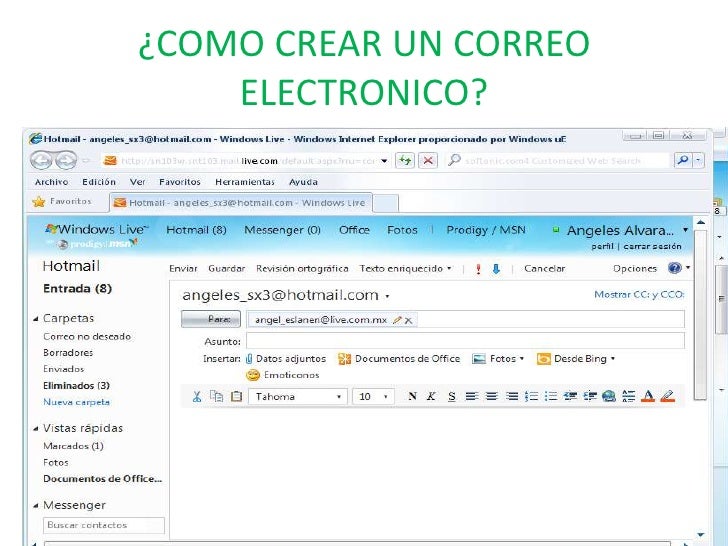This screenshot has width=728, height=546.
Task: Open Entrada (8) inbox folder
Action: (78, 288)
